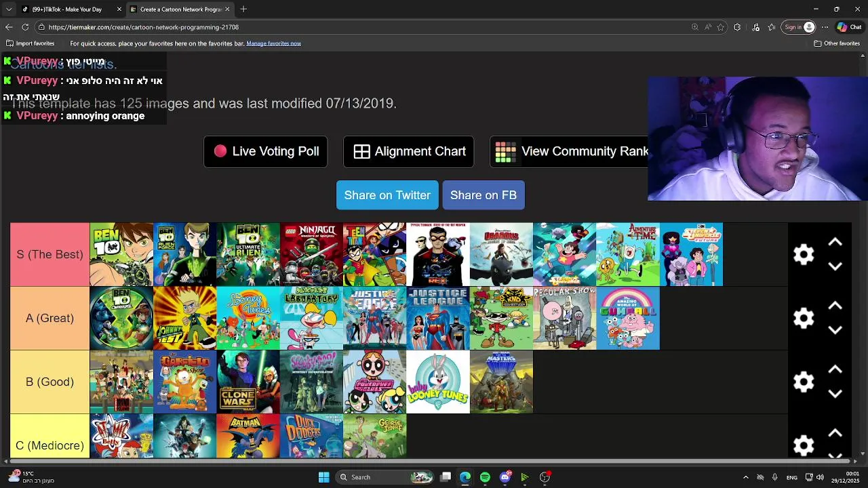Open Task View on taskbar
Image resolution: width=868 pixels, height=488 pixels.
[446, 477]
